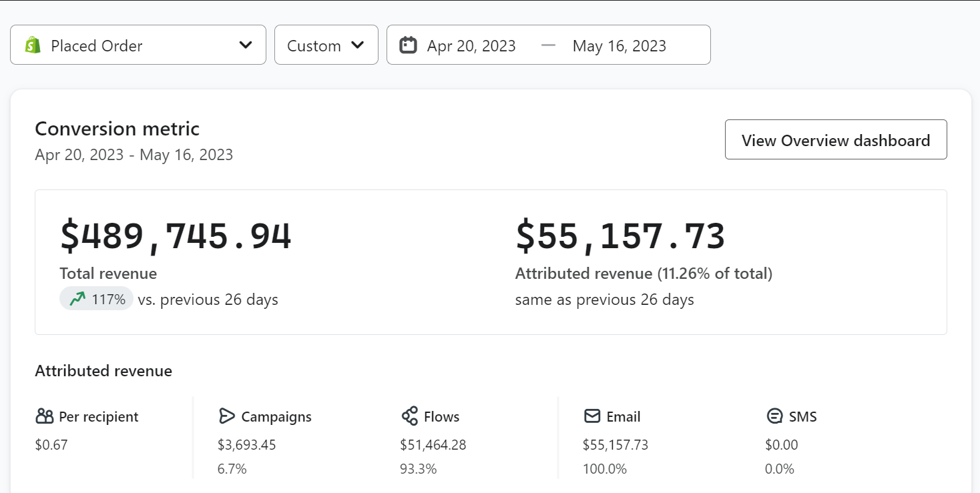
Task: Click the calendar icon in date range
Action: click(x=408, y=45)
